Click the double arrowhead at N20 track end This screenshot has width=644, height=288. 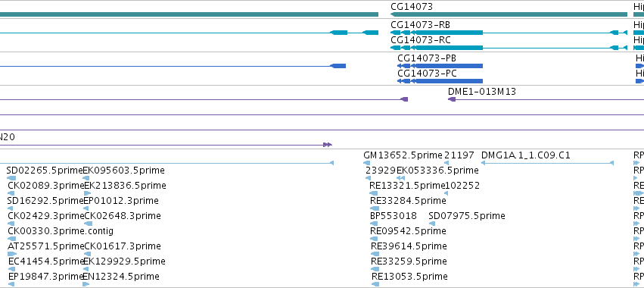(328, 145)
